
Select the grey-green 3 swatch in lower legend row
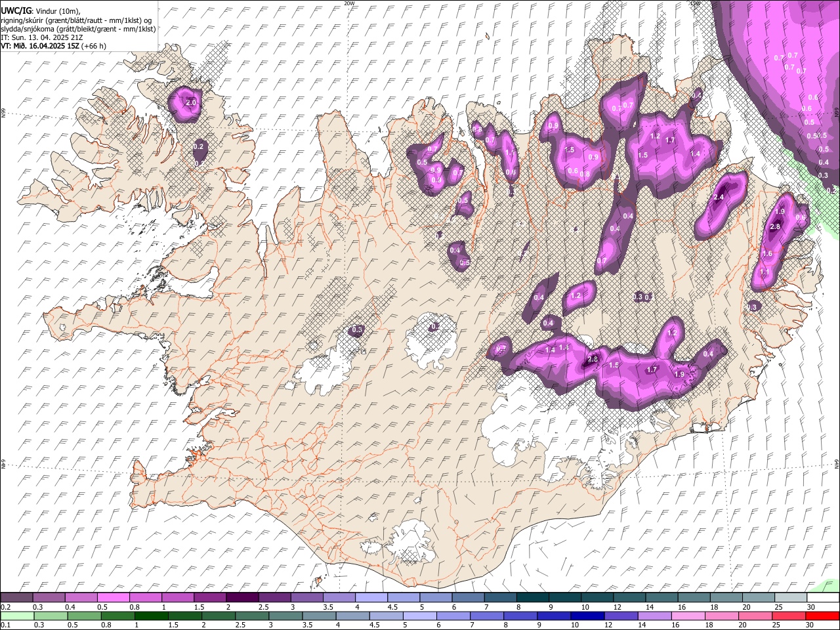[x=286, y=616]
